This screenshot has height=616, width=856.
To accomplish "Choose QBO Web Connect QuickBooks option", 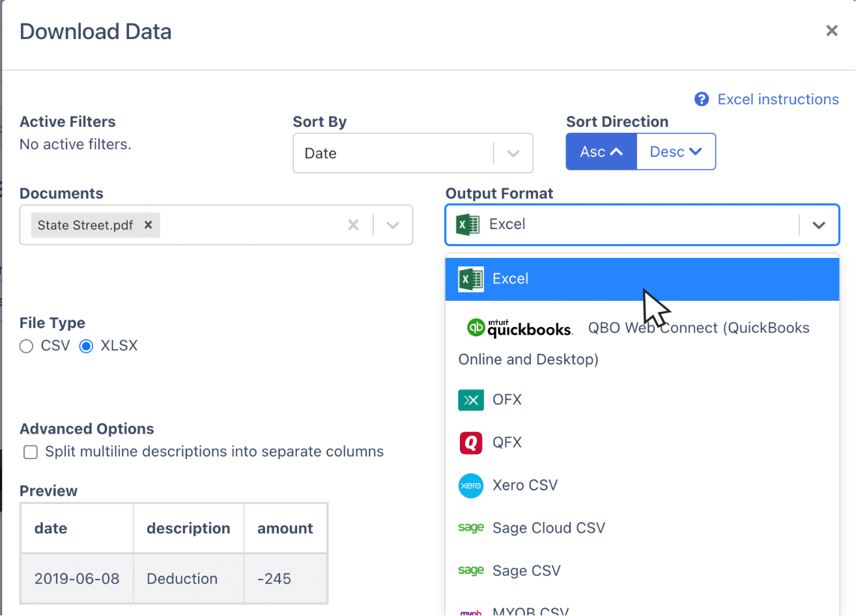I will (642, 343).
